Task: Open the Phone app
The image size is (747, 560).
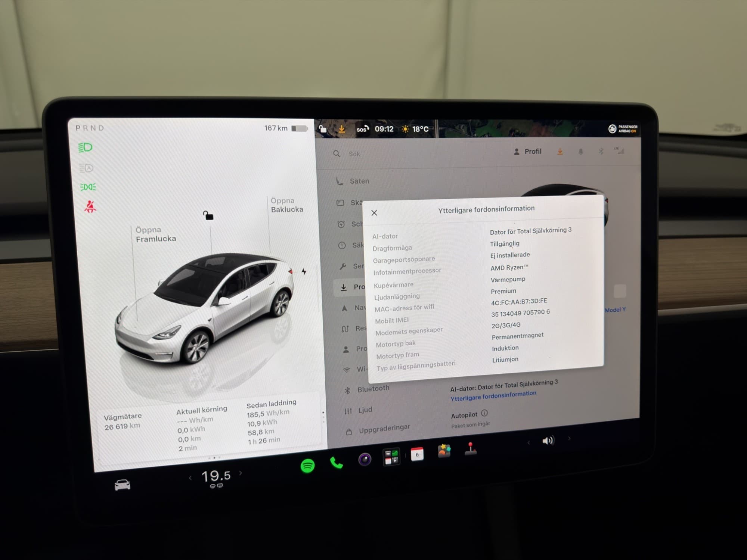Action: 336,463
